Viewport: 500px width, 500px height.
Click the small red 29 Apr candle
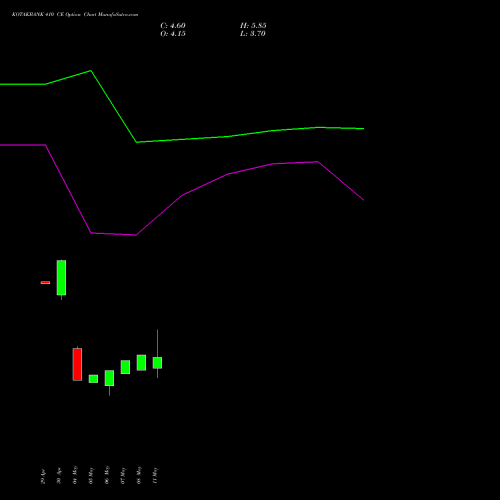click(45, 283)
